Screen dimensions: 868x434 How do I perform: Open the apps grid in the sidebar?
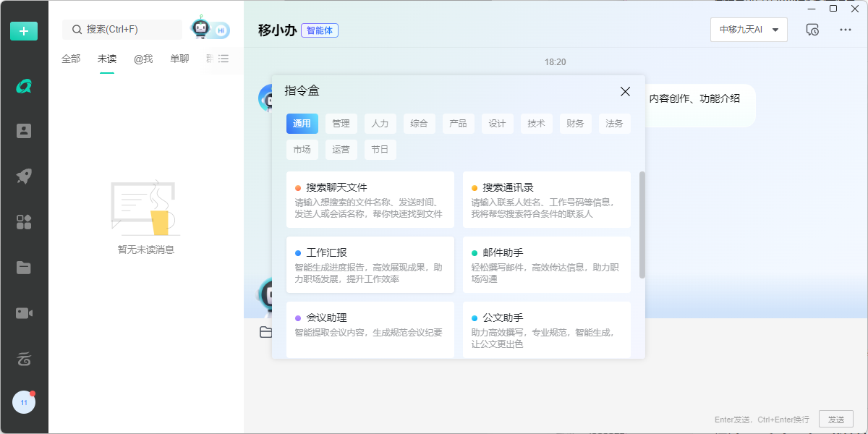click(24, 221)
